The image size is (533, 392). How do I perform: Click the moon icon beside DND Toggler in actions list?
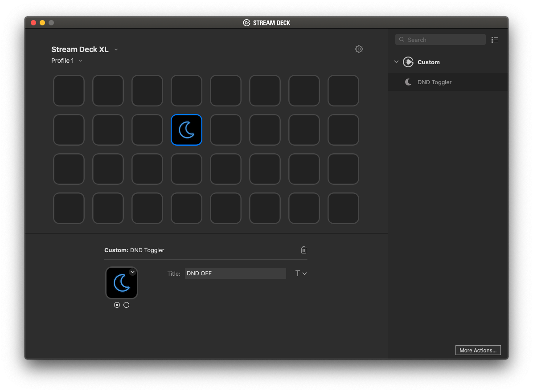coord(408,82)
